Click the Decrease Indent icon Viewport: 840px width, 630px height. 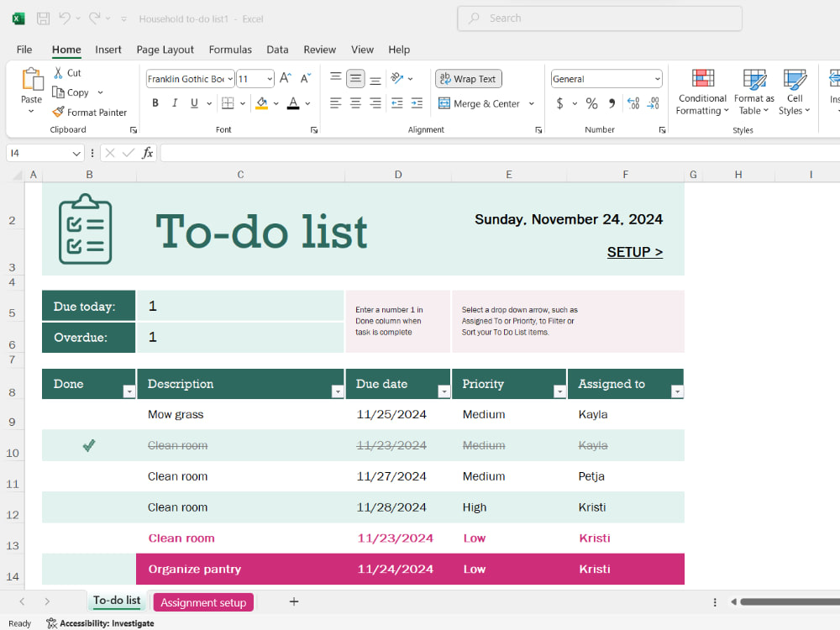pos(397,102)
